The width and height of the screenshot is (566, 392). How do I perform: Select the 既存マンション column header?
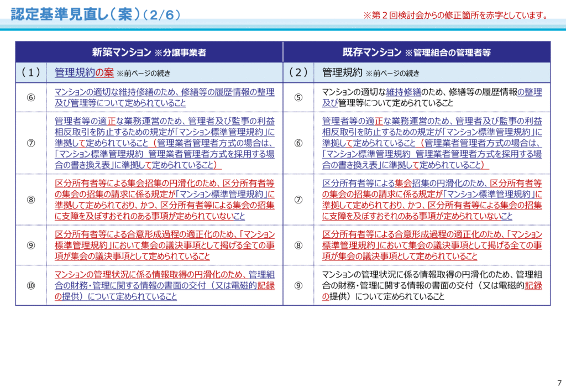pyautogui.click(x=416, y=53)
